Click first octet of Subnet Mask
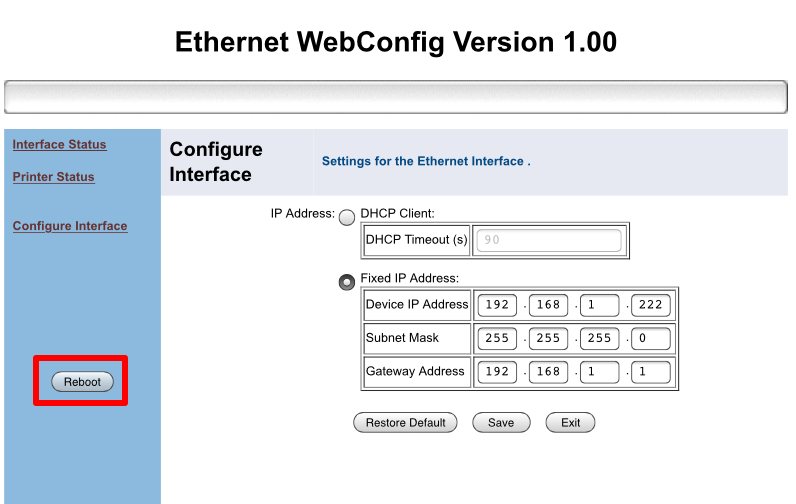This screenshot has width=796, height=504. tap(497, 338)
